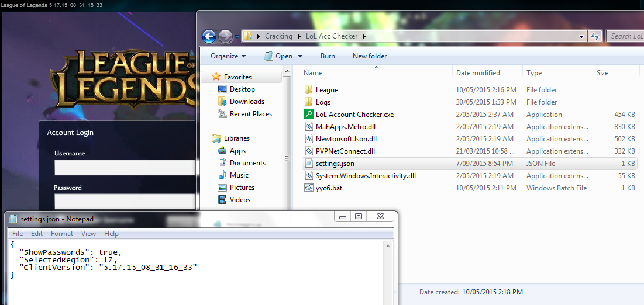Focus the Explorer search box
Viewport: 644px width, 305px height.
[625, 36]
